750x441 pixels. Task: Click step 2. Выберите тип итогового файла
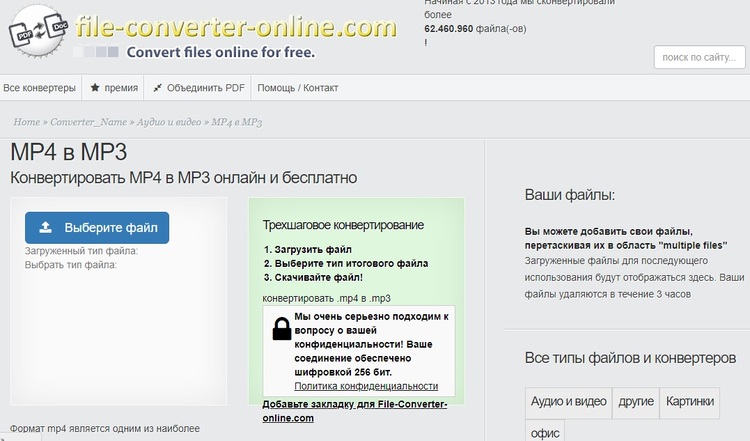coord(346,263)
